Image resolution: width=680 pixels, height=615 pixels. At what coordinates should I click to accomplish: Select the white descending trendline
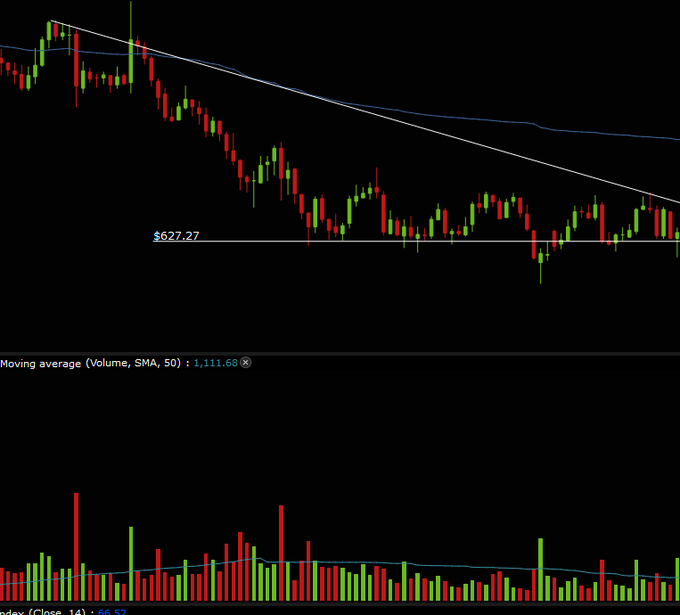point(366,112)
